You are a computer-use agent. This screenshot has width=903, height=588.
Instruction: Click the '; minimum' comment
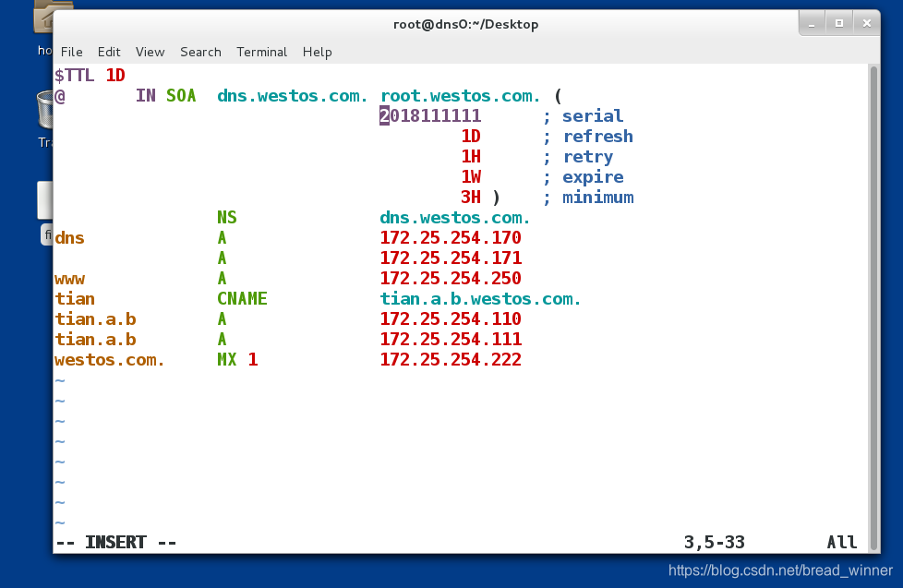coord(588,198)
